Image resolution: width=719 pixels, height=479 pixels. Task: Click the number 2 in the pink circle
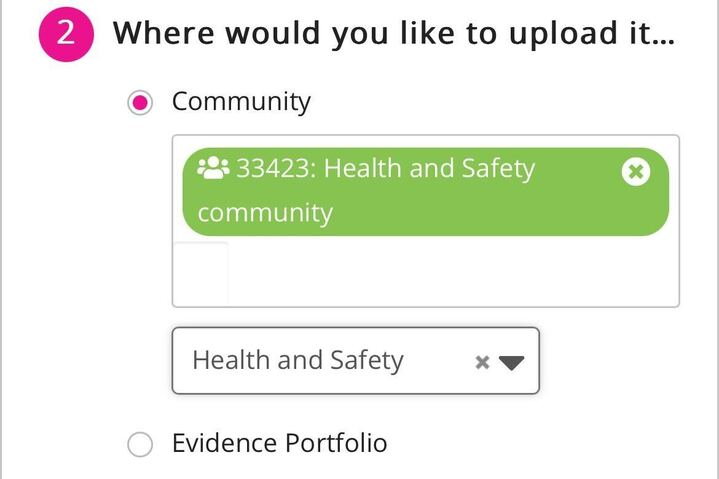pos(66,33)
